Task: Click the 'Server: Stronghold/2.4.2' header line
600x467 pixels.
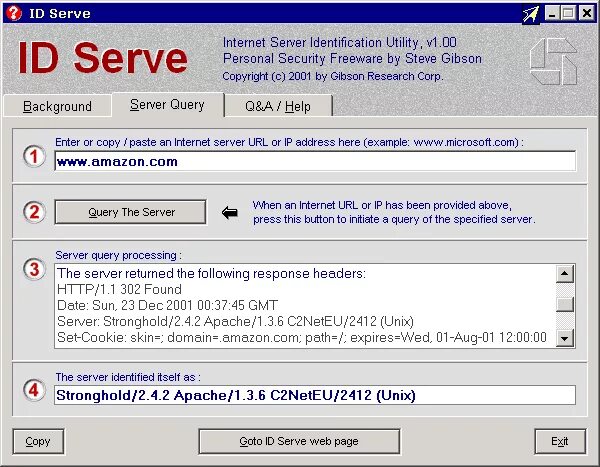Action: [x=235, y=322]
